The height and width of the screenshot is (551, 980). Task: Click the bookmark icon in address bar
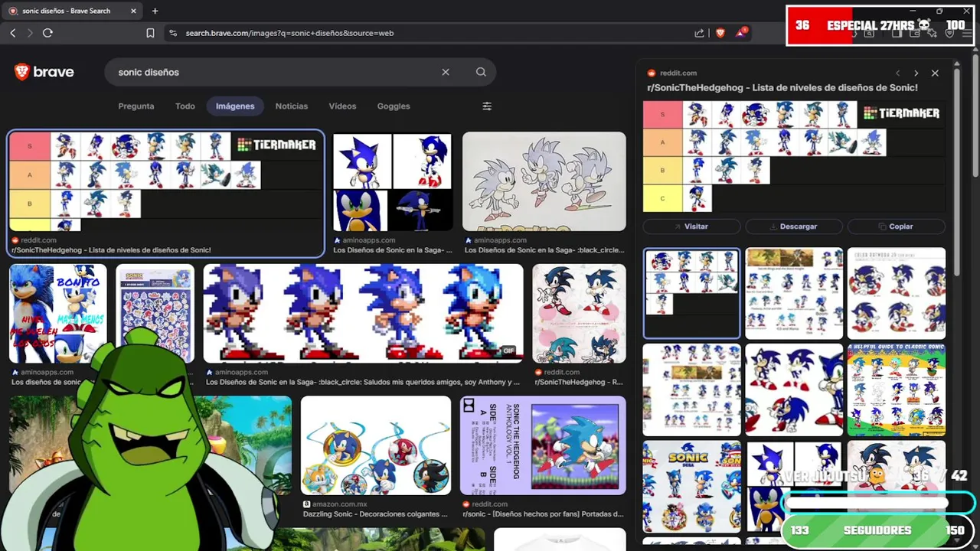150,33
